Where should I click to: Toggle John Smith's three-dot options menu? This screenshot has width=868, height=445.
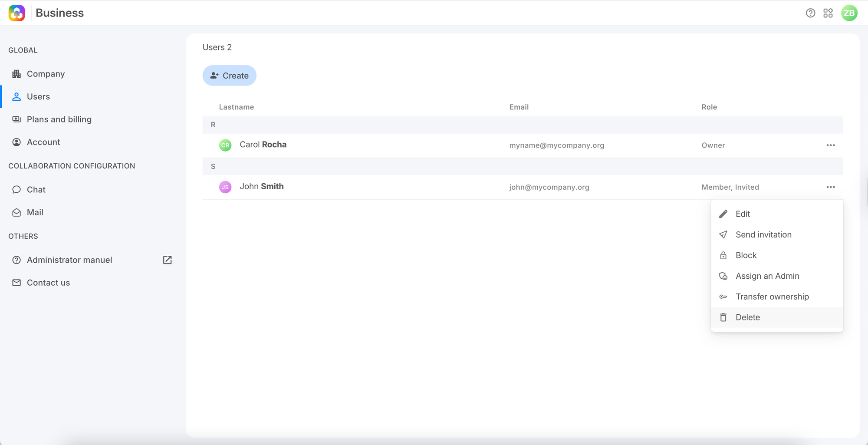[831, 187]
